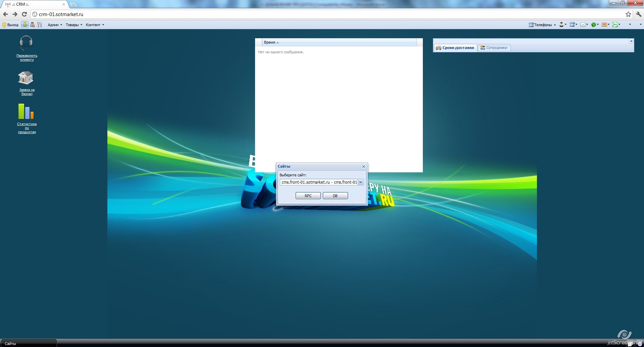Expand the ICQ flower dropdown arrow
This screenshot has height=347, width=644.
pyautogui.click(x=598, y=24)
